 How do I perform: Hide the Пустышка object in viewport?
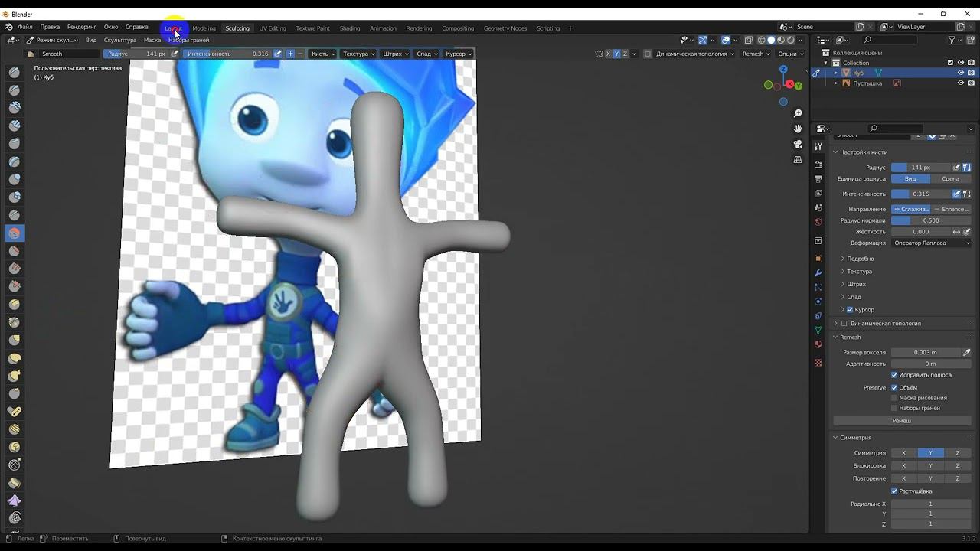(x=961, y=83)
